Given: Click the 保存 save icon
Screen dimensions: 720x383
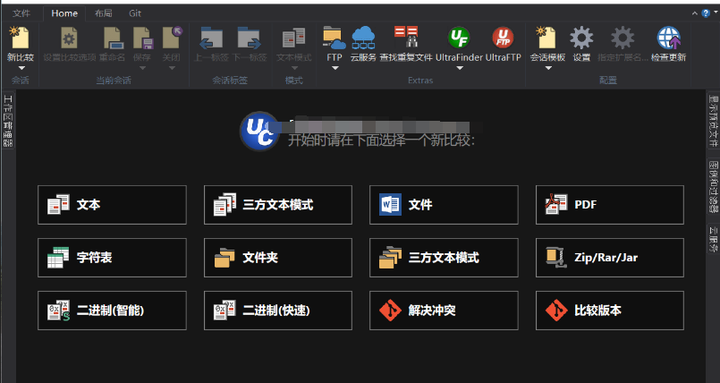Looking at the screenshot, I should click(143, 38).
